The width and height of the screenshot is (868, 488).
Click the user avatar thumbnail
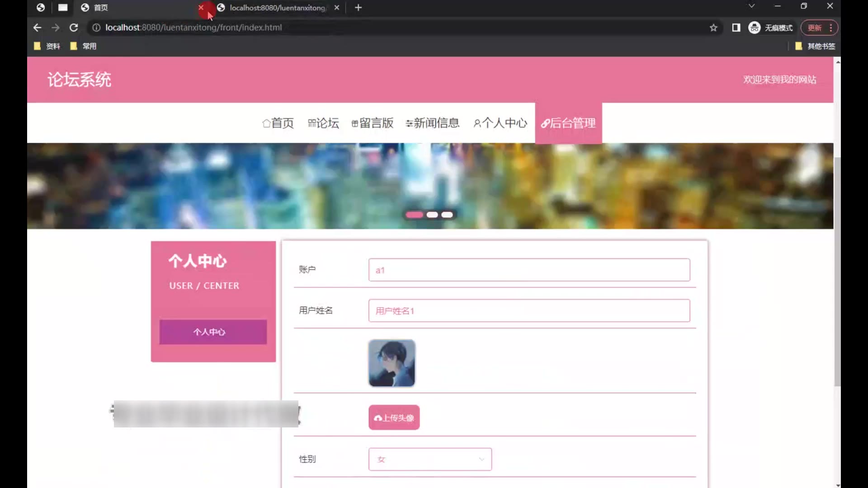pos(392,363)
